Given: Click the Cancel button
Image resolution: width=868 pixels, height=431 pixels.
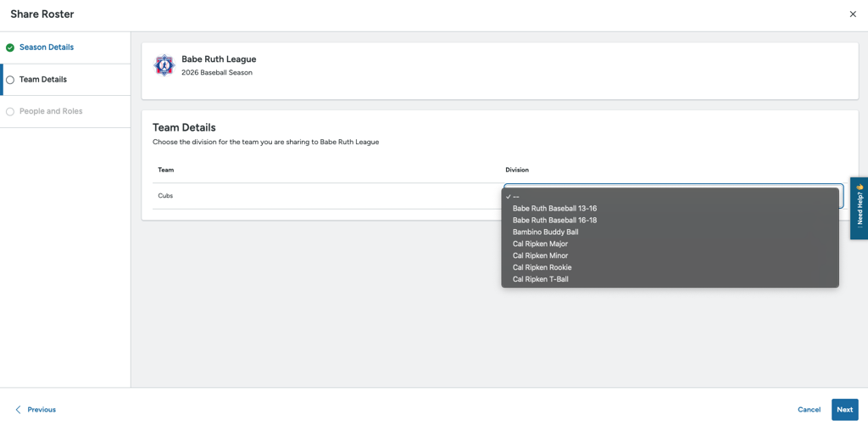Looking at the screenshot, I should (x=809, y=410).
